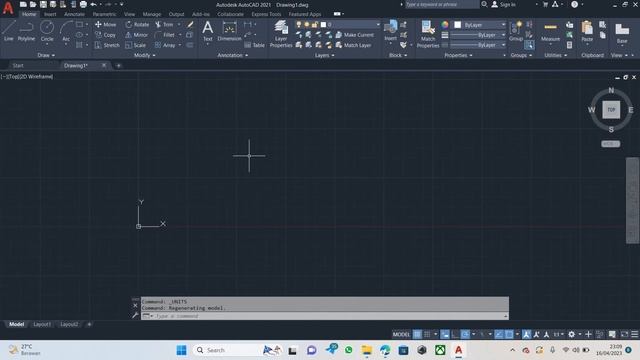The image size is (640, 360).
Task: Click the help search keyword field
Action: [441, 4]
